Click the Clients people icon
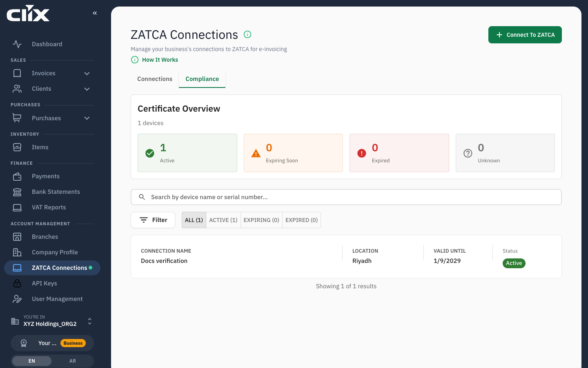Viewport: 588px width, 368px height. (x=17, y=89)
